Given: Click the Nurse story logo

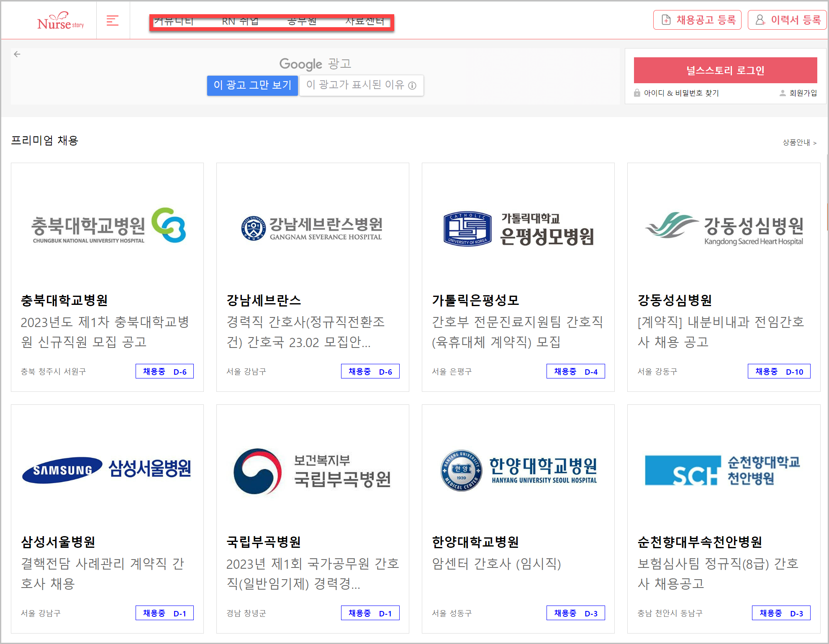Looking at the screenshot, I should pyautogui.click(x=60, y=21).
